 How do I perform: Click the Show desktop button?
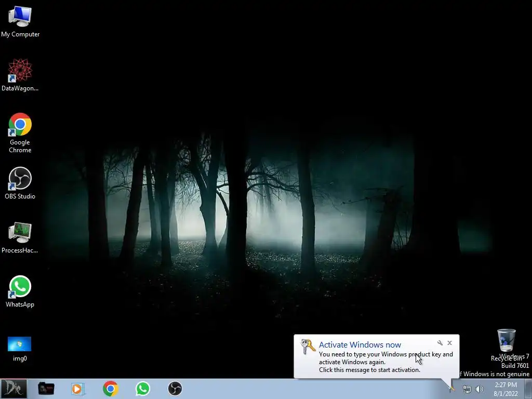[x=528, y=389]
